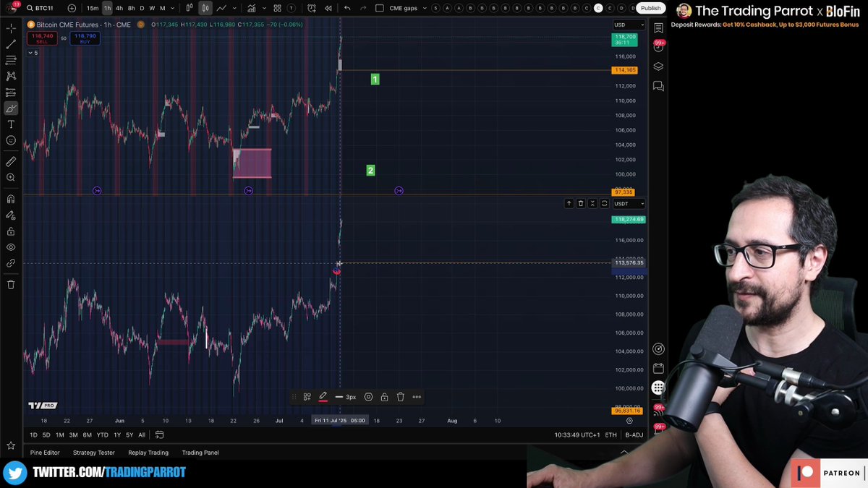
Task: Toggle the candles chart style button
Action: (x=205, y=8)
